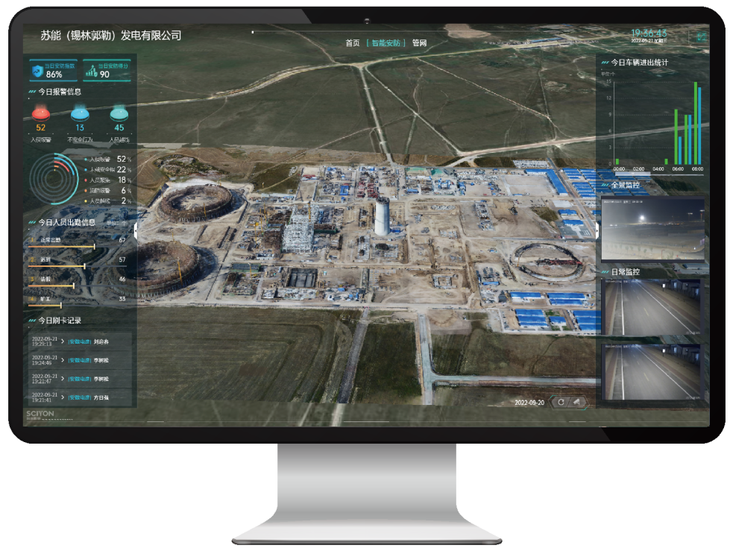The width and height of the screenshot is (730, 560).
Task: Click the security index shield icon
Action: click(x=37, y=71)
